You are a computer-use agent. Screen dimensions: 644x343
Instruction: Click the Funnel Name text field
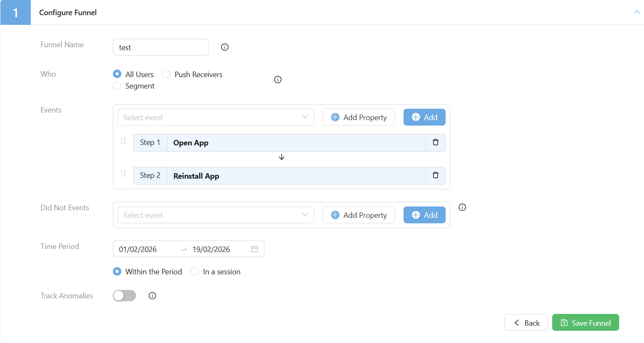click(160, 48)
